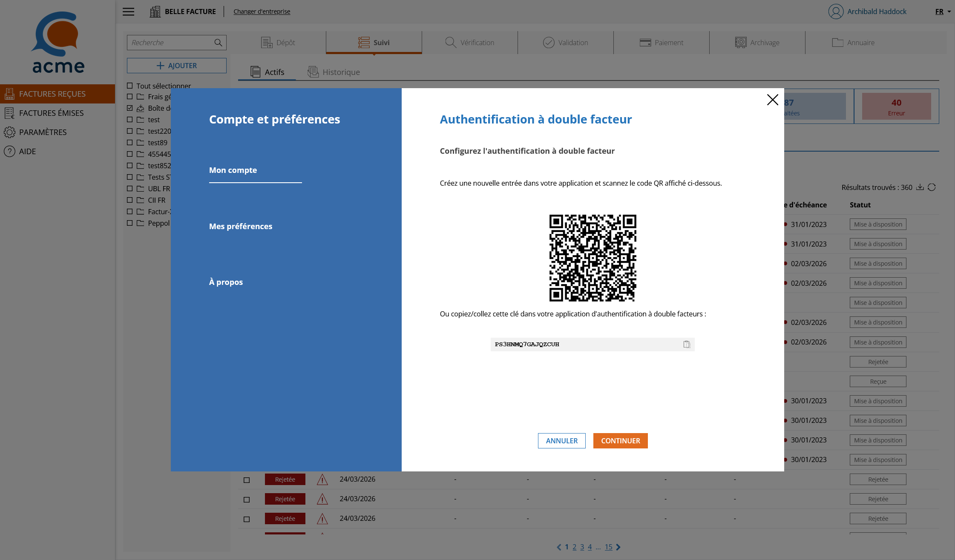Check the first Rejetée row checkbox
Viewport: 955px width, 560px height.
click(x=247, y=480)
